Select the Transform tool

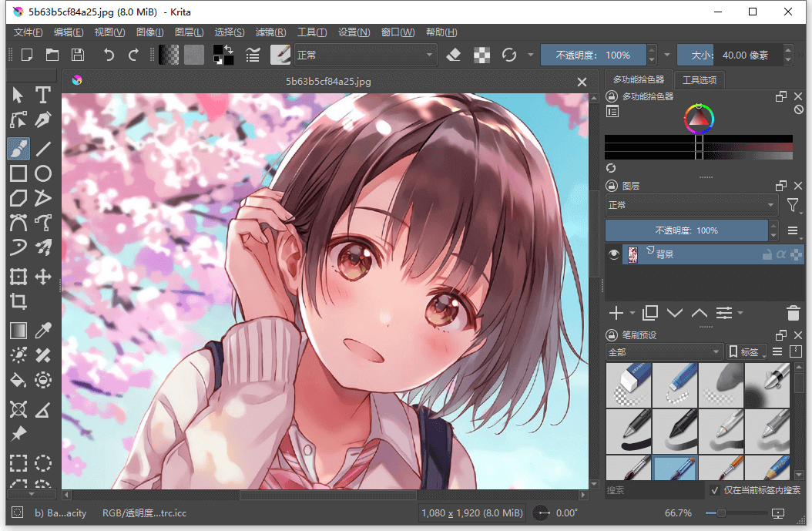(x=18, y=277)
